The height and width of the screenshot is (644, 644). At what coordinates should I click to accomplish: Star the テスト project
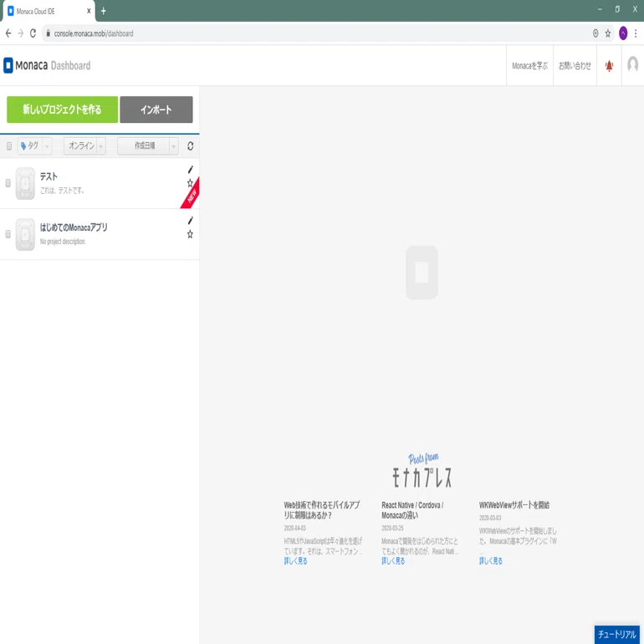tap(190, 183)
